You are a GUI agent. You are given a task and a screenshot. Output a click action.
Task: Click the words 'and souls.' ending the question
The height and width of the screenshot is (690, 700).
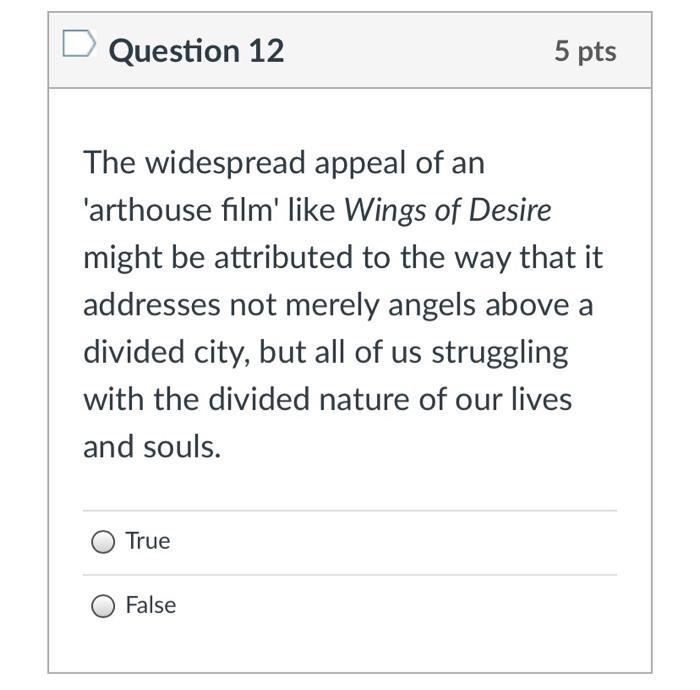pyautogui.click(x=152, y=446)
